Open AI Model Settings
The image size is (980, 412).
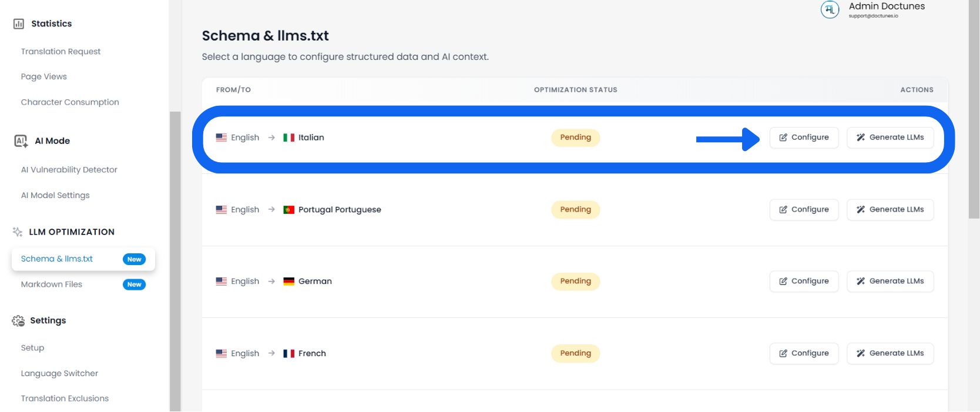coord(55,195)
